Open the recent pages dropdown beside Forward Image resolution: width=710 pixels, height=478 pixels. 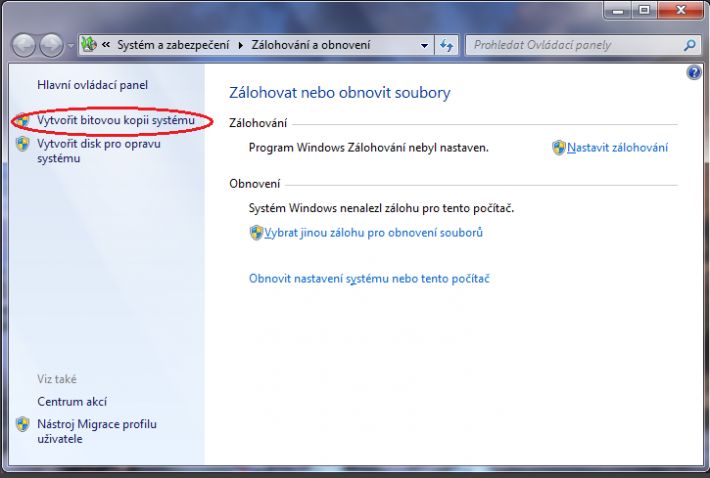click(x=71, y=45)
